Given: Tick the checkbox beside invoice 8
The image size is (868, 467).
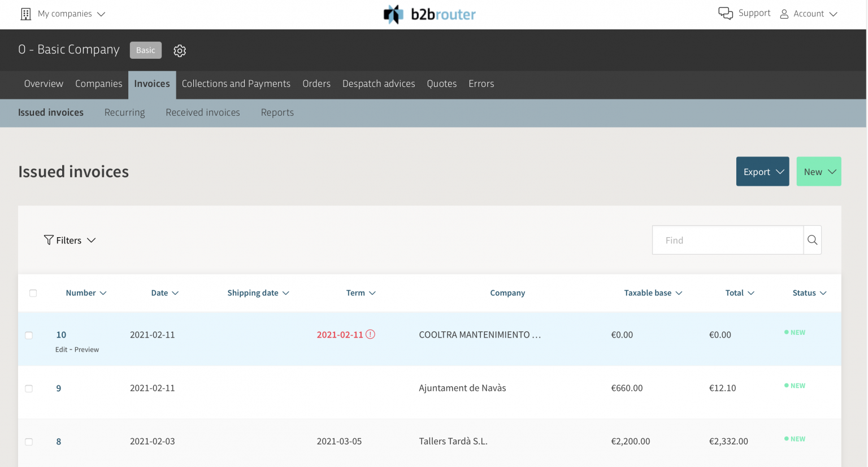Looking at the screenshot, I should [29, 442].
